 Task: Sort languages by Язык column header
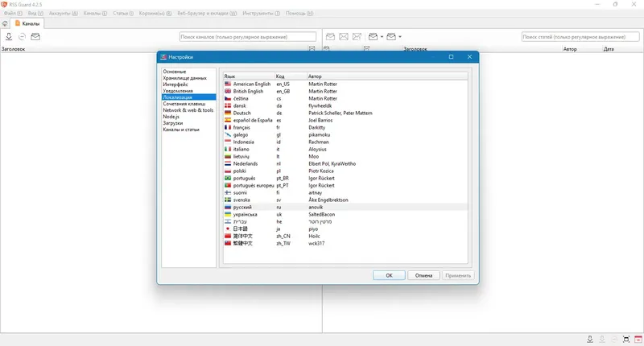coord(249,76)
